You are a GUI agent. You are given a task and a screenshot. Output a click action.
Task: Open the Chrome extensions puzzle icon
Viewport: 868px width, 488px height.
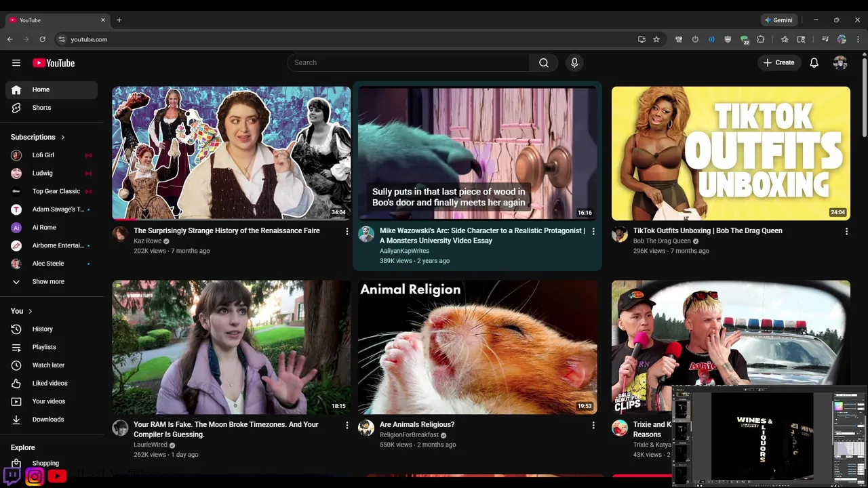[761, 39]
